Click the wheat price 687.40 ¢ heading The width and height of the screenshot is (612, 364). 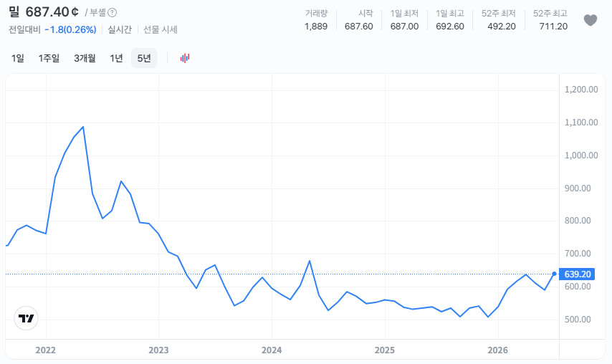(x=52, y=12)
